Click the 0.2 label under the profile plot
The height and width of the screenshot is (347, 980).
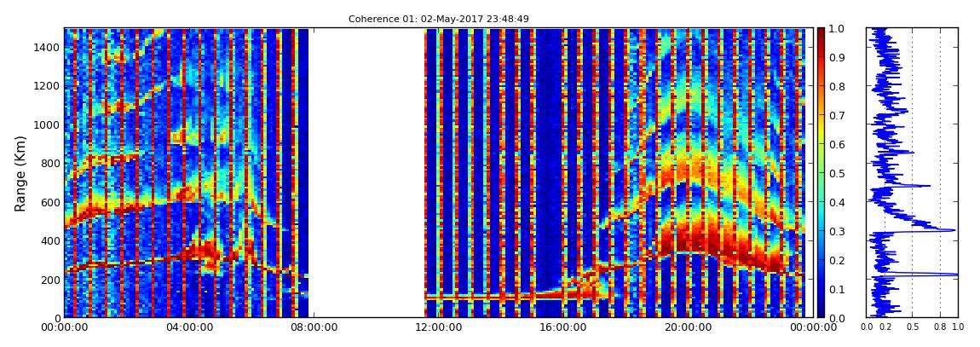click(885, 327)
